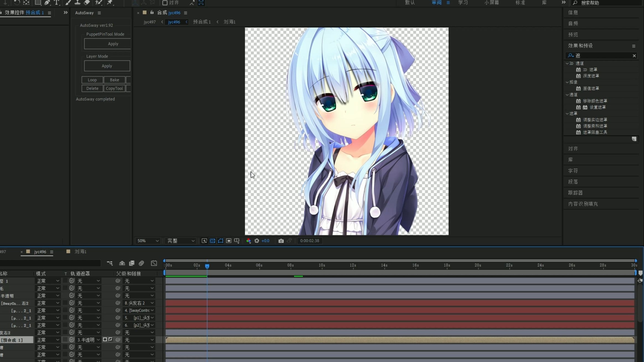This screenshot has width=644, height=362.
Task: Select the Puppet Pin tool
Action: 110,2
